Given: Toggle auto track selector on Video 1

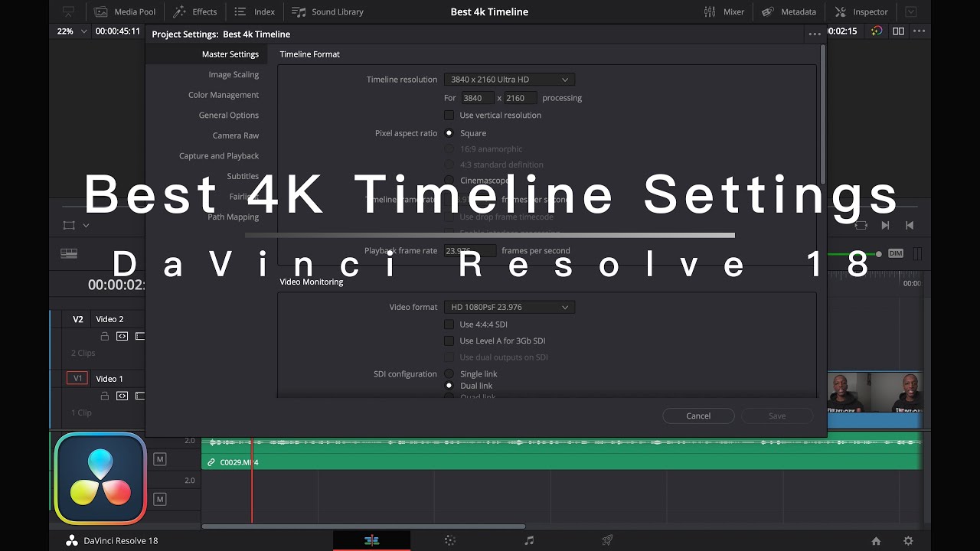Looking at the screenshot, I should pyautogui.click(x=122, y=396).
